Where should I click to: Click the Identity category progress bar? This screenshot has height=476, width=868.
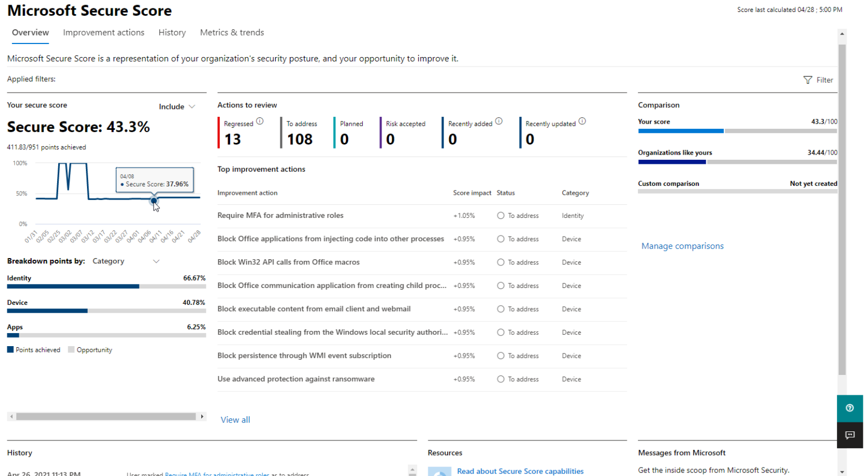pyautogui.click(x=106, y=286)
